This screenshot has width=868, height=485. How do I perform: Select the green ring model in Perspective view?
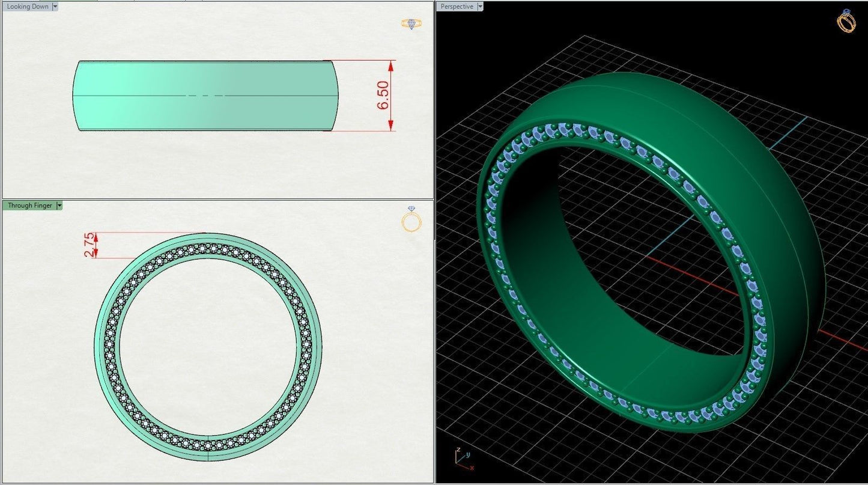(x=651, y=252)
